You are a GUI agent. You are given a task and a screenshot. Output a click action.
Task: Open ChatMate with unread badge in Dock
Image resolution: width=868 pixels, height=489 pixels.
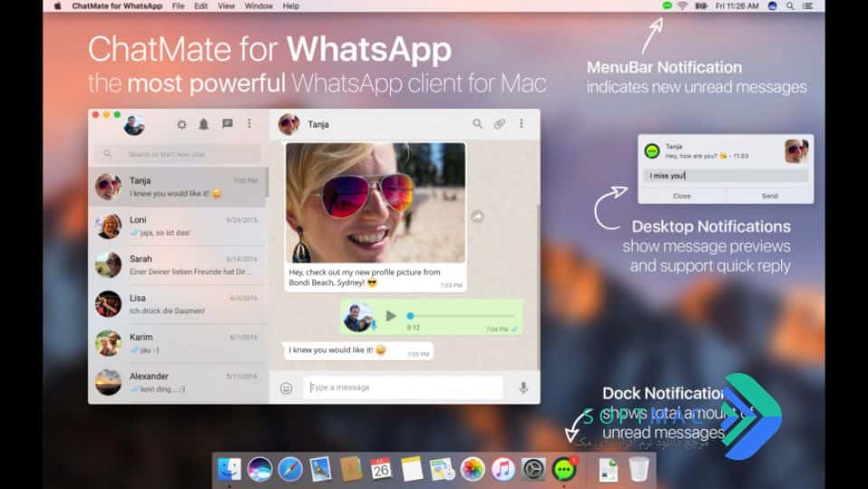point(564,470)
